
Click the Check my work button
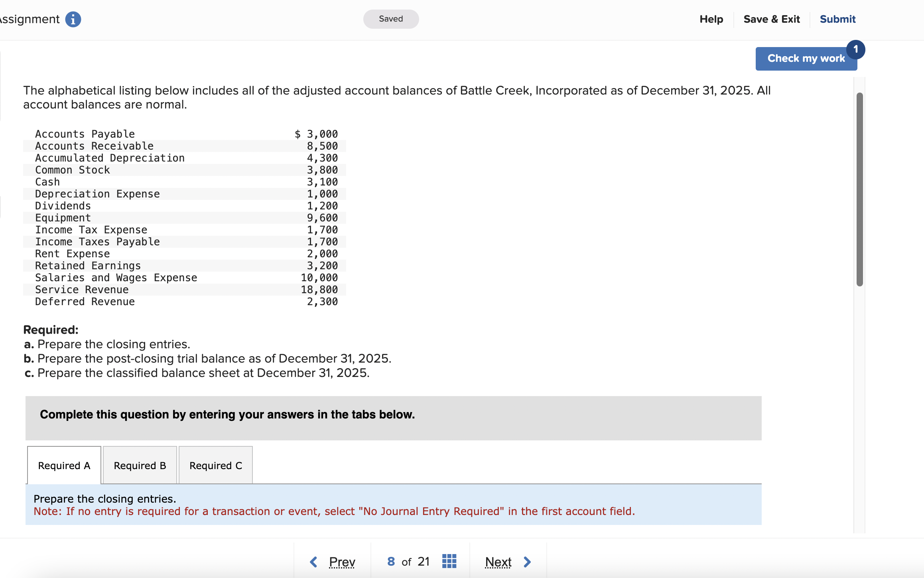point(806,58)
